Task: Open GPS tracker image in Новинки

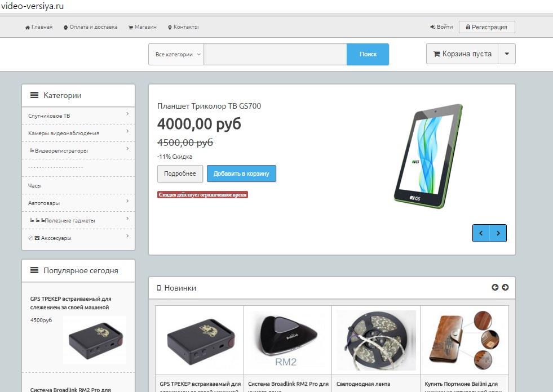Action: point(200,341)
